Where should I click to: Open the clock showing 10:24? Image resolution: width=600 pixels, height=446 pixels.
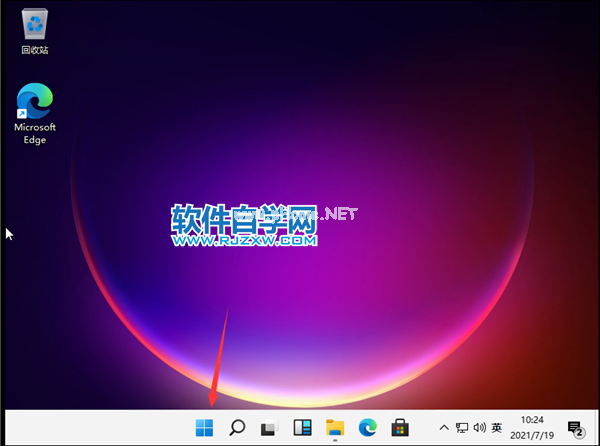click(532, 420)
